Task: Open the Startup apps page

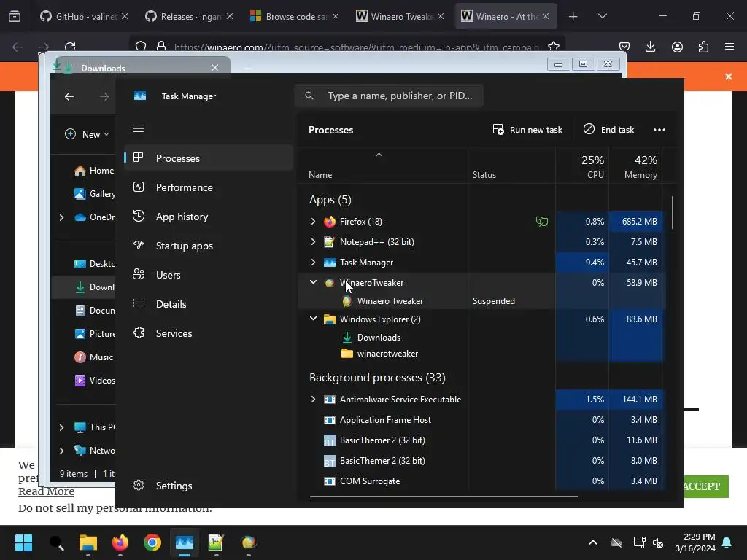Action: [x=208, y=246]
